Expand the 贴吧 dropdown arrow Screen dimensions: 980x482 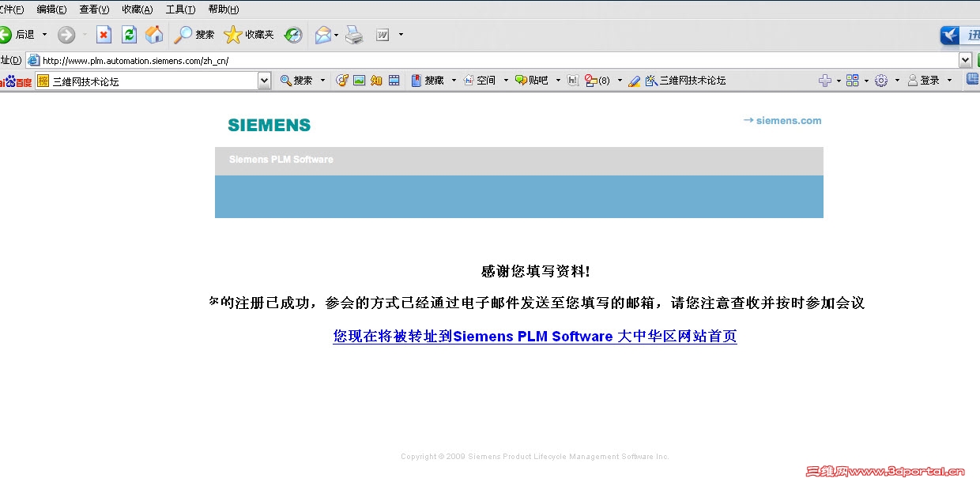click(x=558, y=81)
